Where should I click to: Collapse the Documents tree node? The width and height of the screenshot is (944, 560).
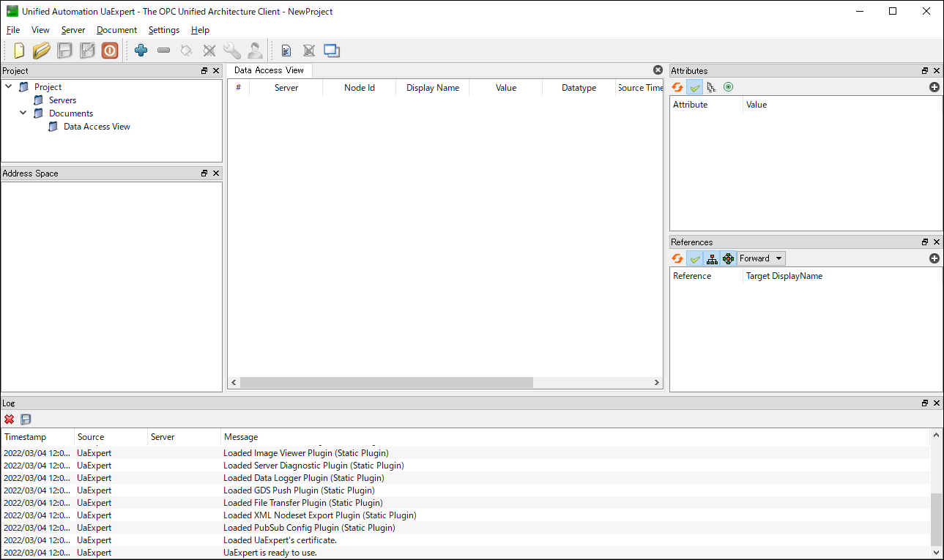coord(23,113)
